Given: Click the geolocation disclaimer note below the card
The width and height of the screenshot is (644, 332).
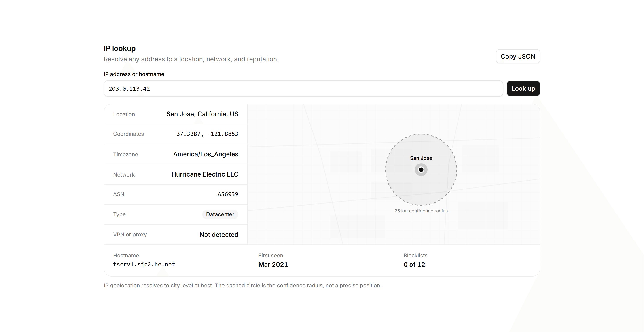Looking at the screenshot, I should [242, 286].
